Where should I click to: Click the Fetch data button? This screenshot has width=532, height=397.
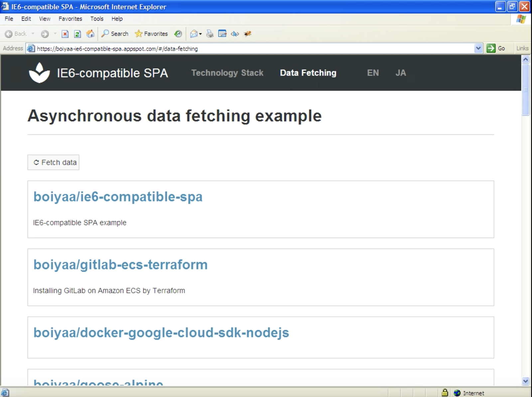pos(53,162)
